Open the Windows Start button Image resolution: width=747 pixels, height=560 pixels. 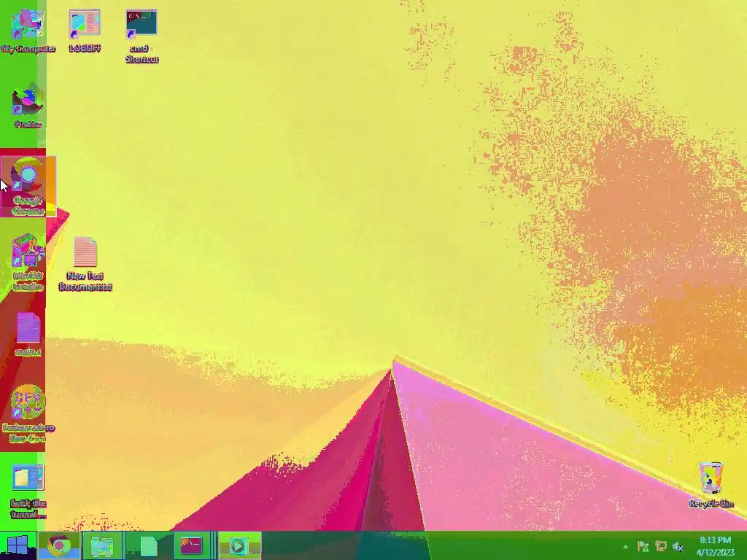click(18, 545)
